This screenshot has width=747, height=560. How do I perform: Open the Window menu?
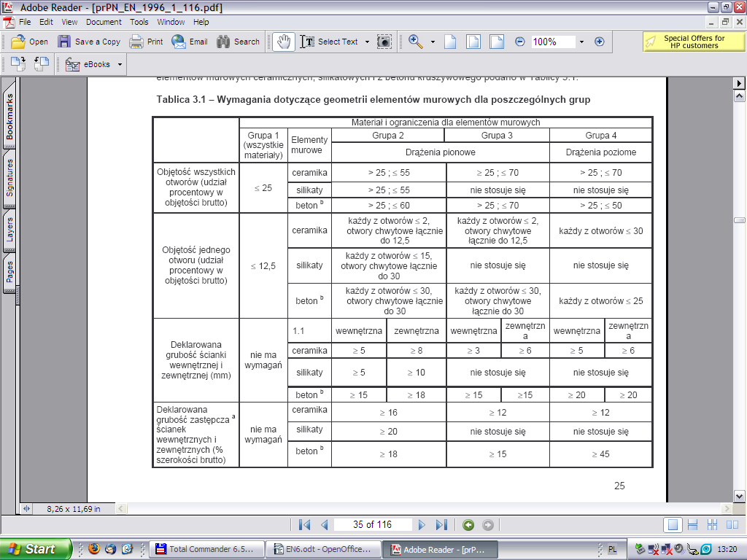pyautogui.click(x=171, y=22)
